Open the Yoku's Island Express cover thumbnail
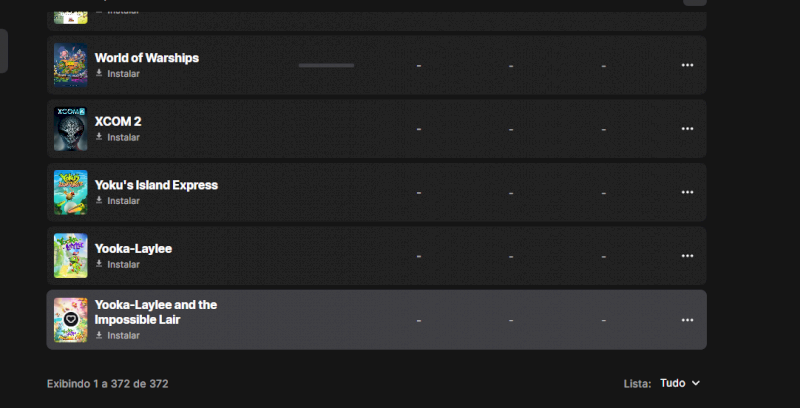This screenshot has width=800, height=408. point(70,192)
